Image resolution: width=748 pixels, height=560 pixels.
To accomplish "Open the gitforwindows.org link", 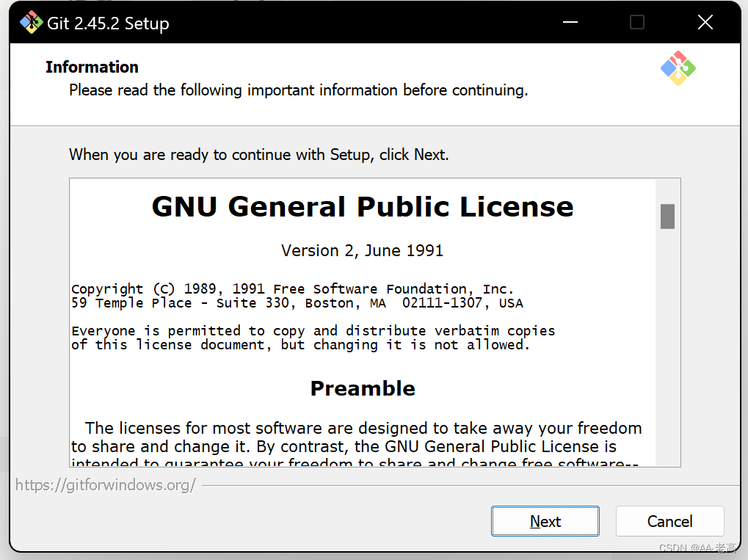I will 106,484.
